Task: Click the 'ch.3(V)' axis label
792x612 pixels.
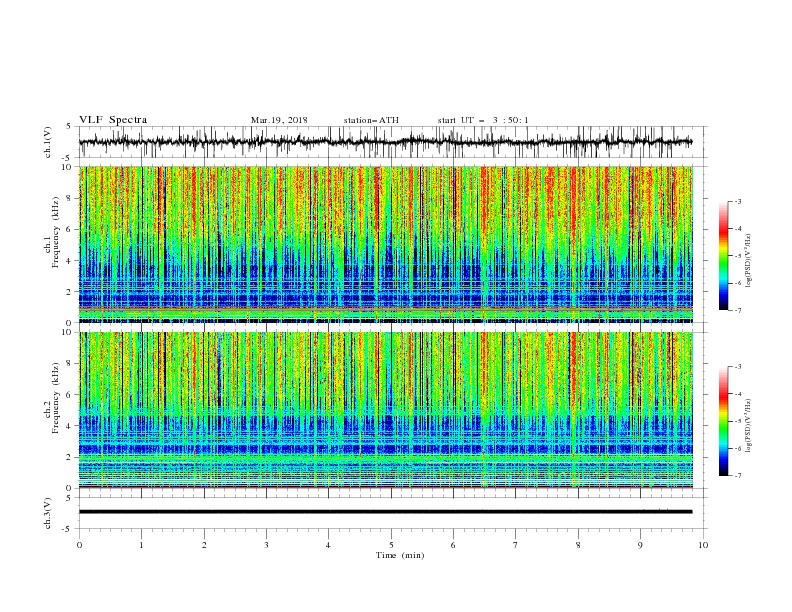Action: [x=48, y=513]
